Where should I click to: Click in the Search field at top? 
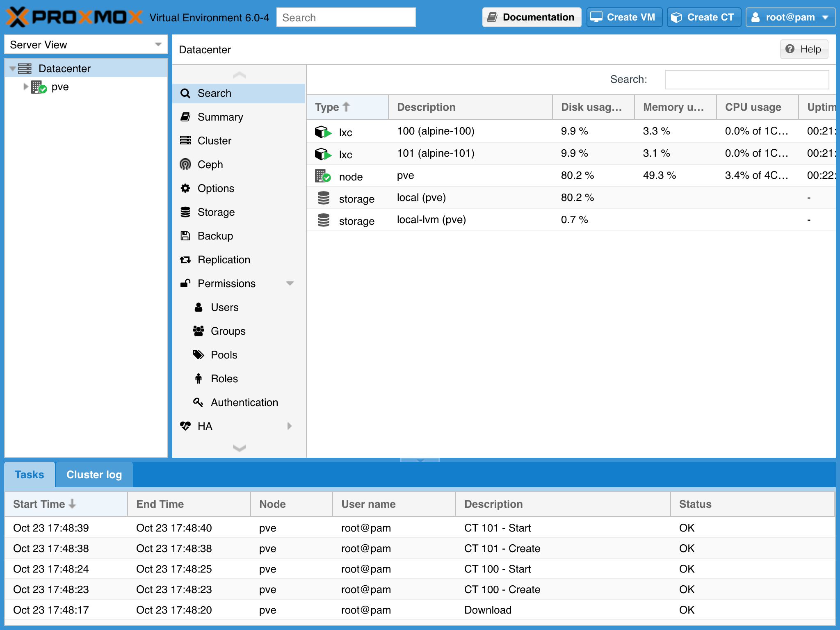click(346, 17)
